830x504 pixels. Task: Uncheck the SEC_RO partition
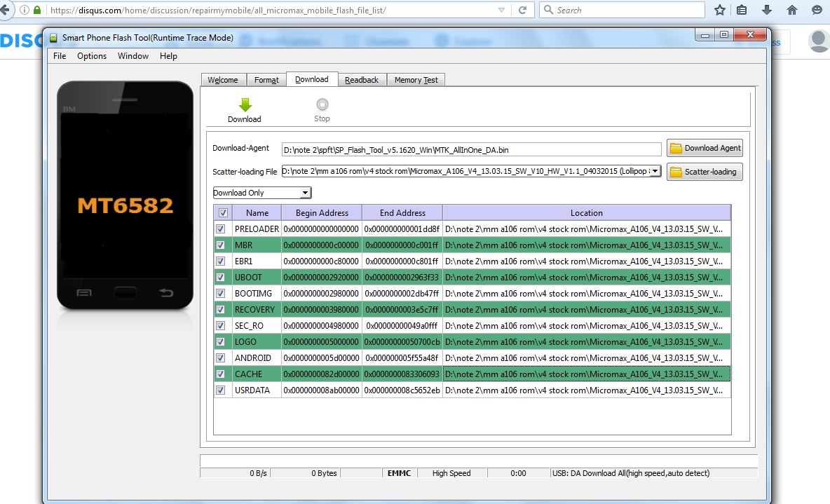(221, 325)
